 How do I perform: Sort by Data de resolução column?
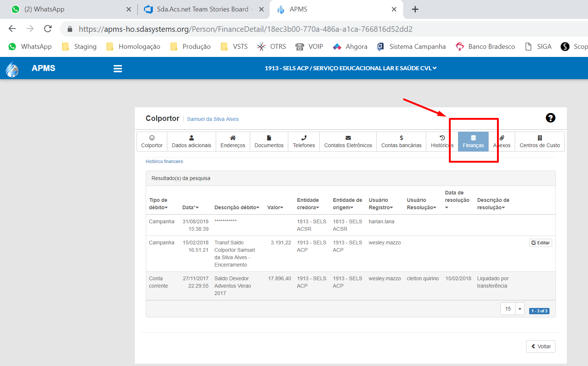457,200
